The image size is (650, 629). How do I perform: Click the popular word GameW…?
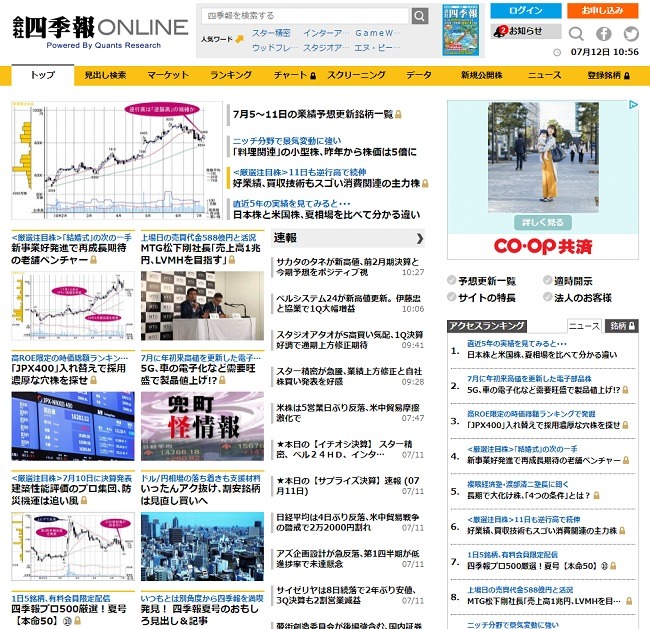377,33
